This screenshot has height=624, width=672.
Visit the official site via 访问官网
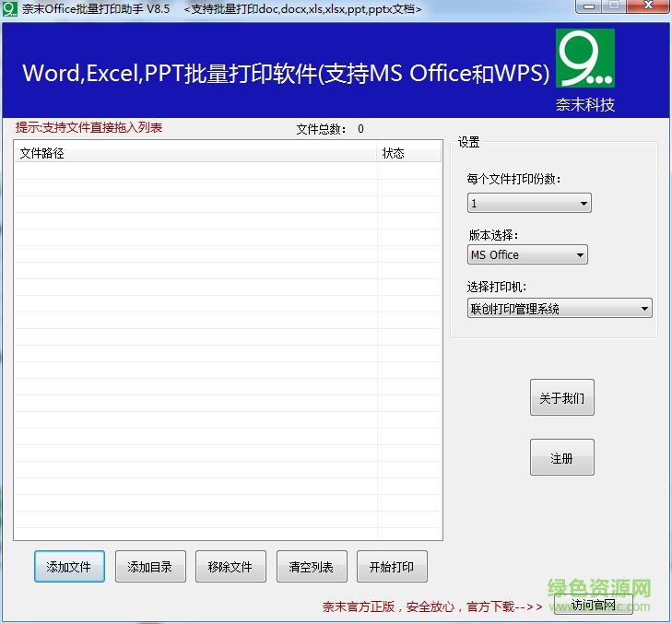[x=593, y=605]
